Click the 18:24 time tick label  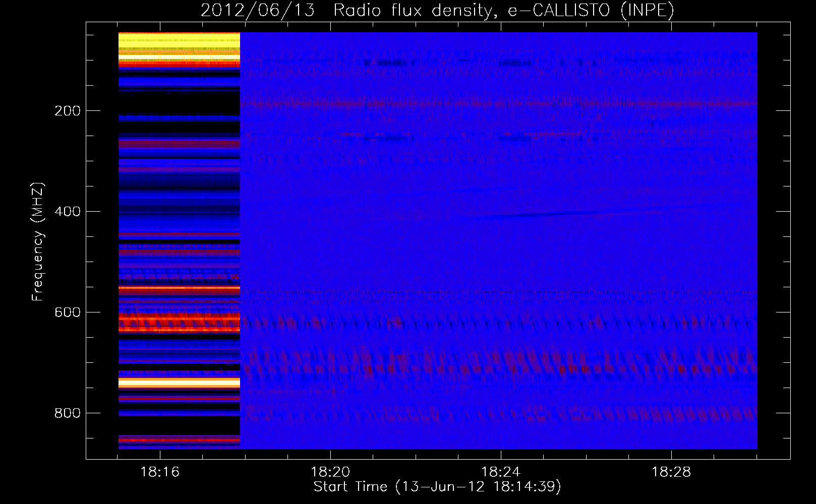click(x=501, y=472)
